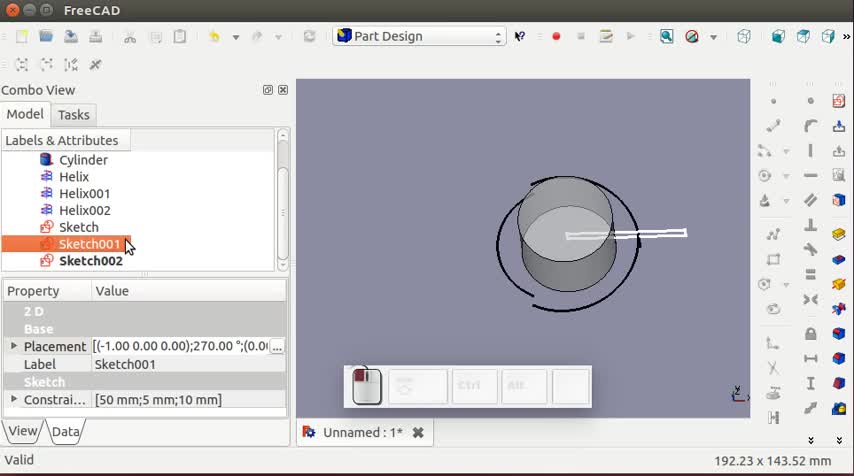The width and height of the screenshot is (854, 476).
Task: Select Sketch002 in the tree
Action: (x=90, y=261)
